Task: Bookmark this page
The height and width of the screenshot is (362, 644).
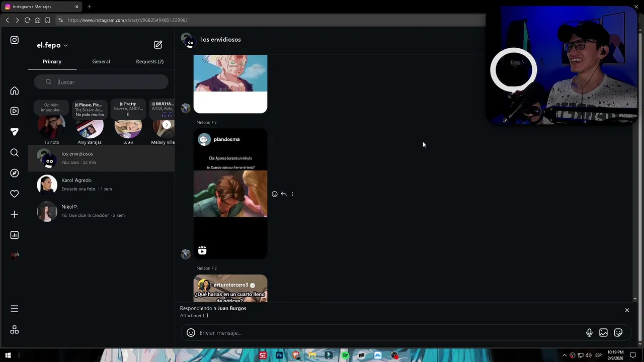Action: 47,20
